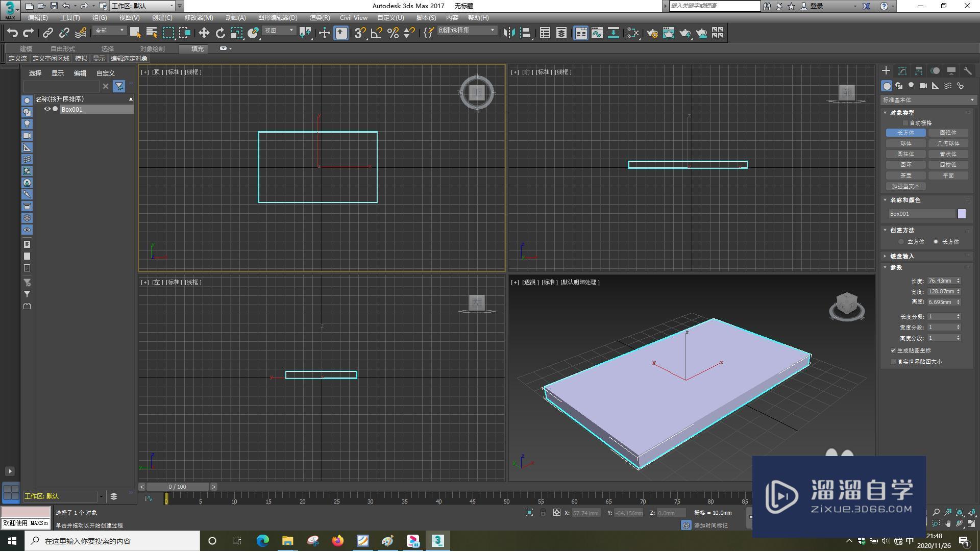Click the Box001 name input field
This screenshot has width=980, height=552.
tap(922, 214)
